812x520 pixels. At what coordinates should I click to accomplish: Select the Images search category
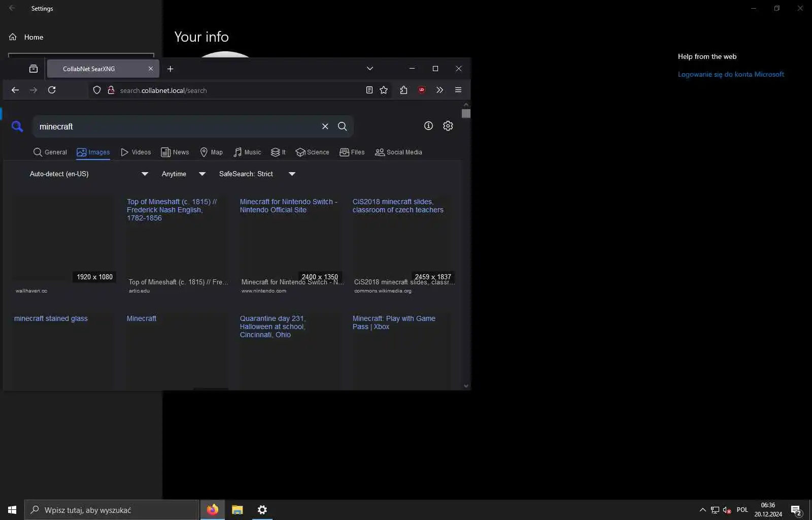pos(93,152)
